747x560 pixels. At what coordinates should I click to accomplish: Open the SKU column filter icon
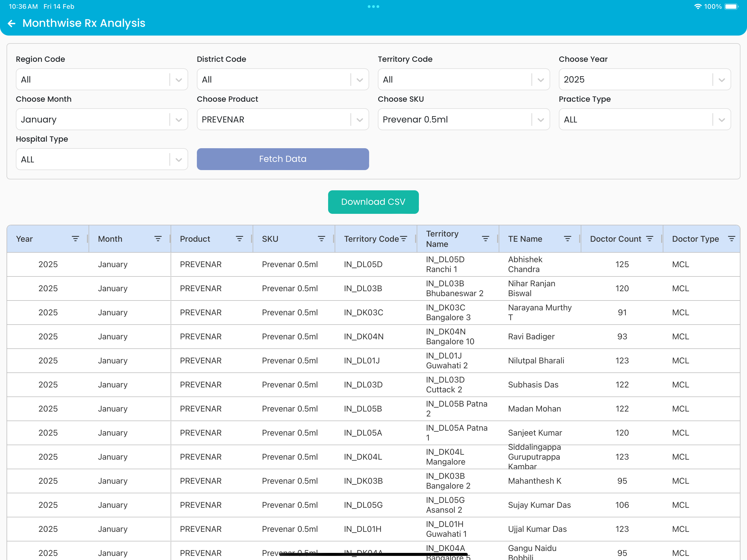[x=322, y=239]
